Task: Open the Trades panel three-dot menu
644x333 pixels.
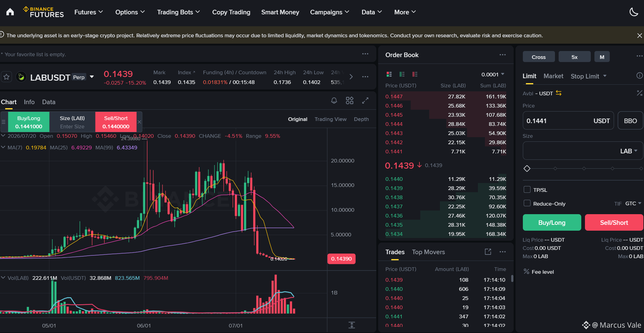Action: [503, 252]
